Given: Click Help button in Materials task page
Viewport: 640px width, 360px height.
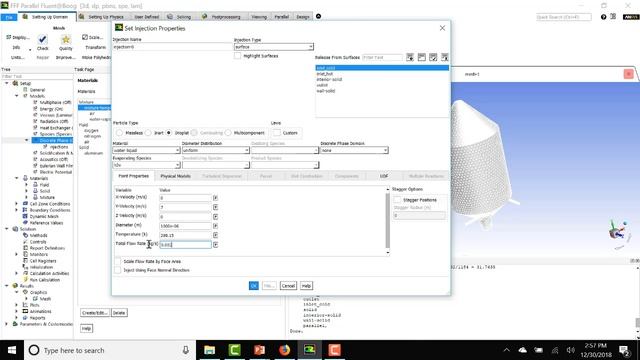Looking at the screenshot, I should pos(86,328).
